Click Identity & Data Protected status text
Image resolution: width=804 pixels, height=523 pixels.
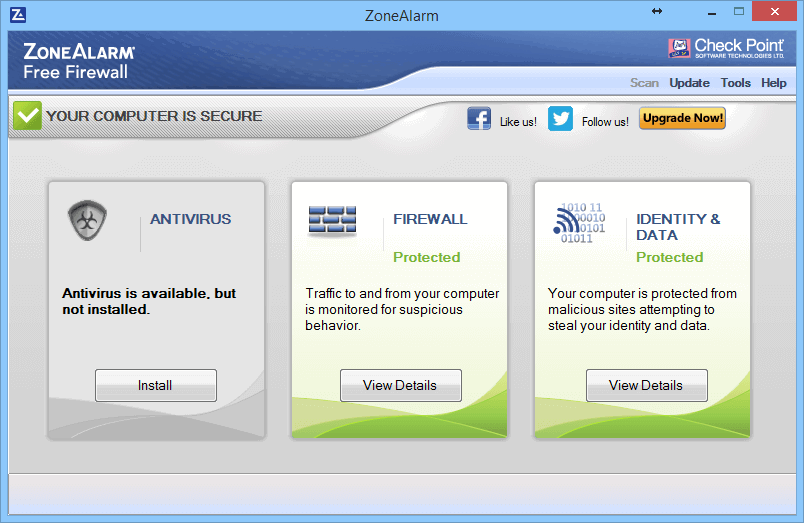670,257
